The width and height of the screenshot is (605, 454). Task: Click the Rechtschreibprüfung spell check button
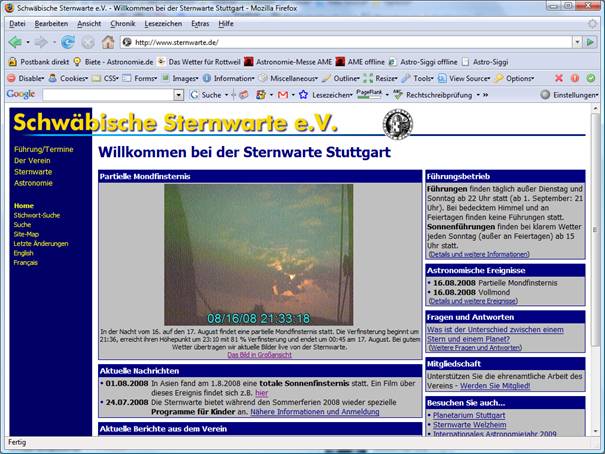point(433,95)
